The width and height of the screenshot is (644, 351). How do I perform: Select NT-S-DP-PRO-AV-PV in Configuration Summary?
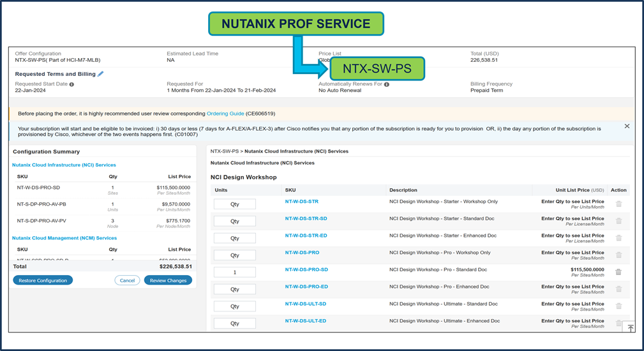point(41,221)
